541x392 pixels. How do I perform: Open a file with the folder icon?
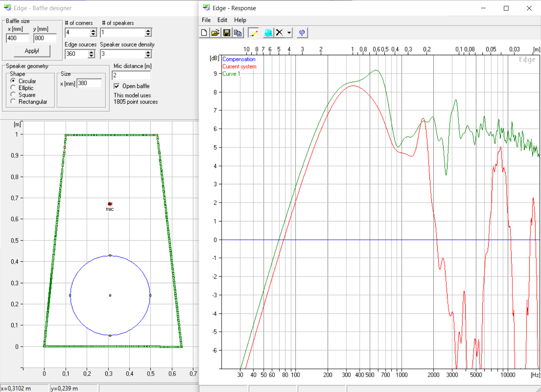pos(215,33)
